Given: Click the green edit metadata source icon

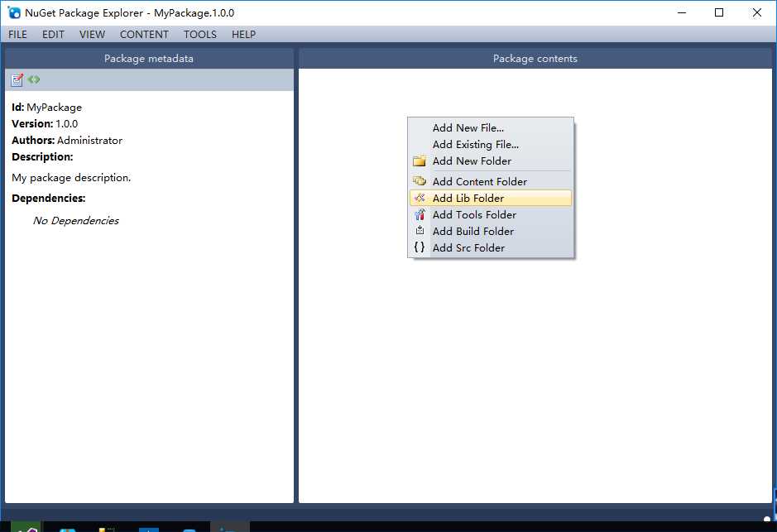Looking at the screenshot, I should [x=34, y=79].
